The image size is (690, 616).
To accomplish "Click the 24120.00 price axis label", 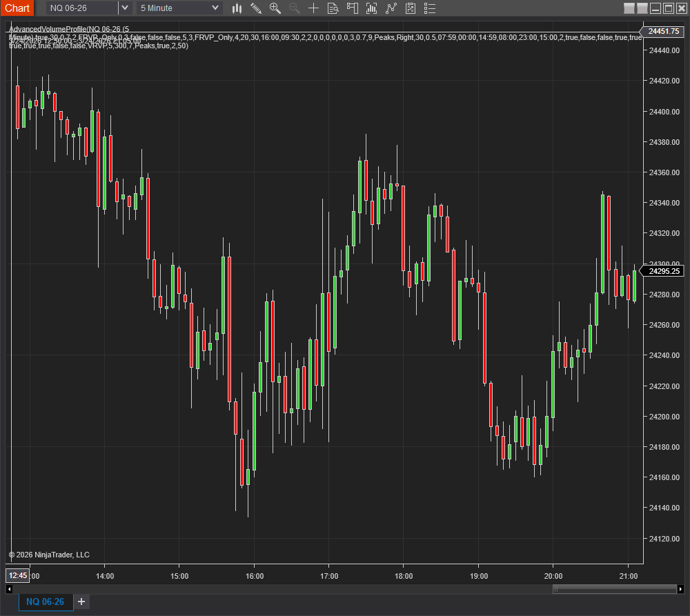I will (x=664, y=539).
